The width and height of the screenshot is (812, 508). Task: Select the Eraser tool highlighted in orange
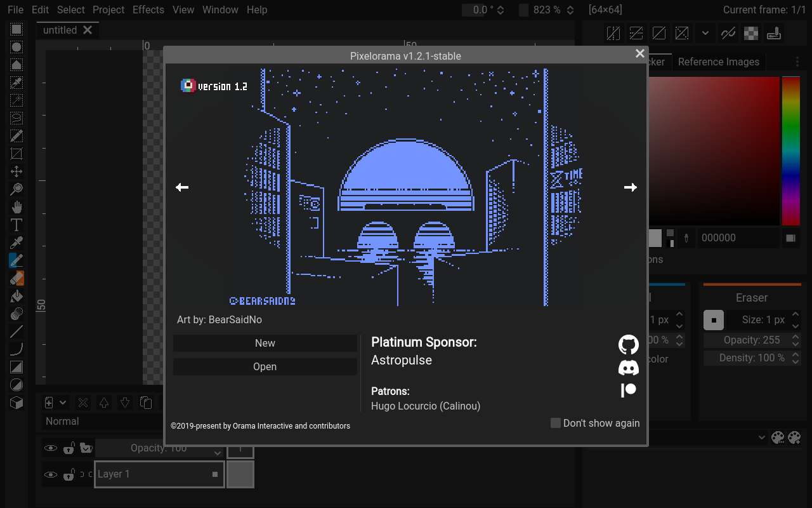pos(16,278)
